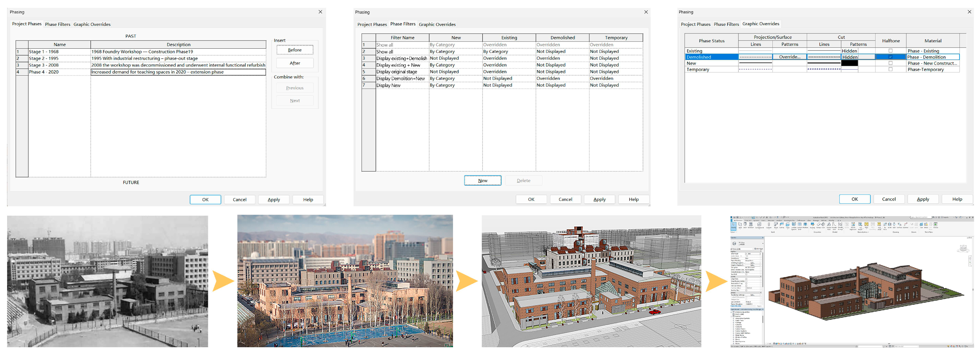The height and width of the screenshot is (355, 980).
Task: Activate the Modify tool in Revit
Action: tap(734, 226)
